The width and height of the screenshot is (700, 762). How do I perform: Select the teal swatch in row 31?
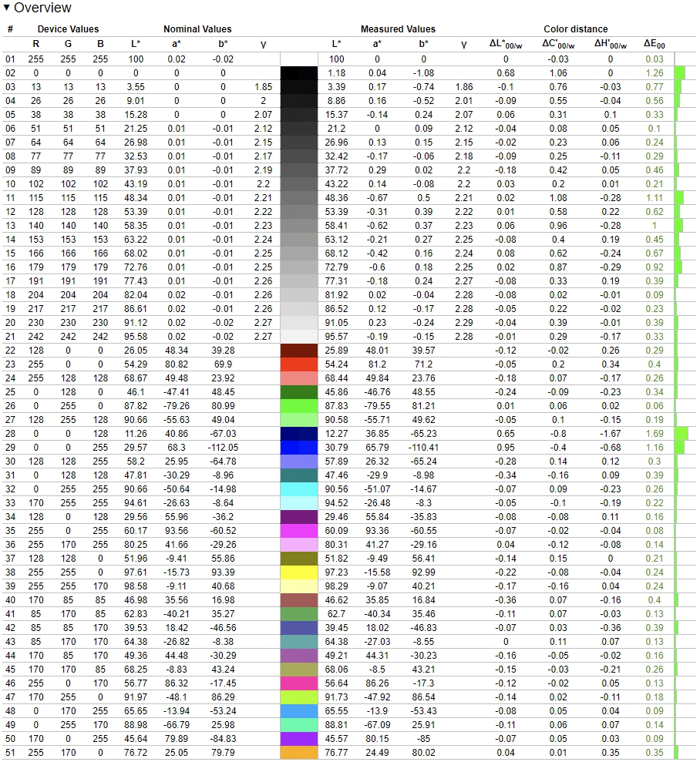click(299, 475)
